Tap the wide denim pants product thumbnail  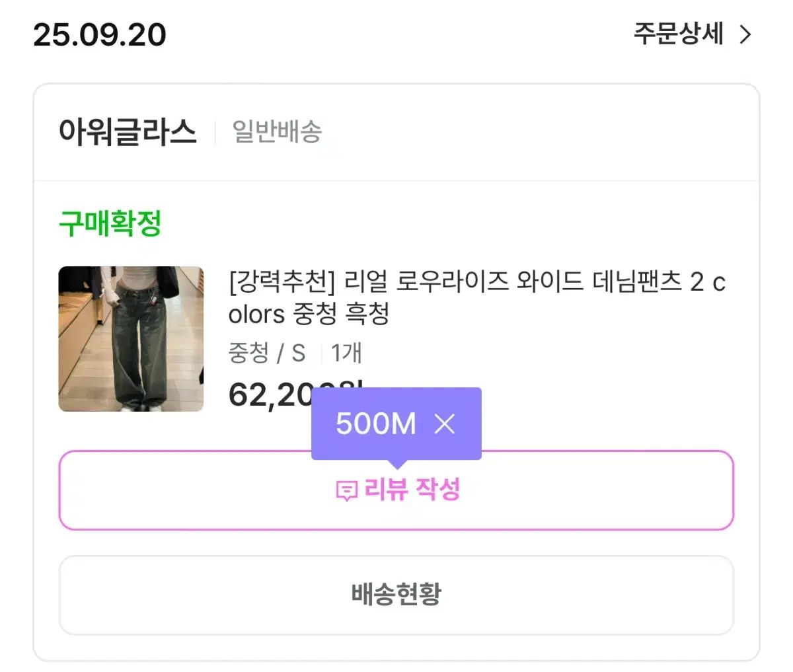coord(131,339)
